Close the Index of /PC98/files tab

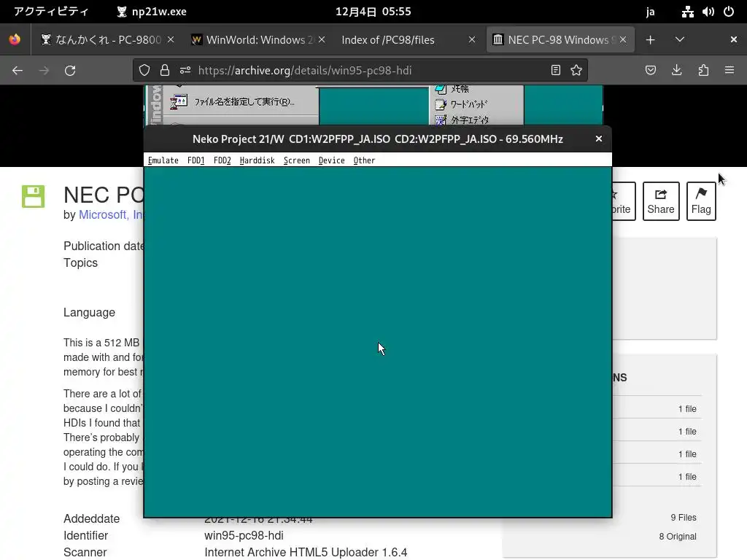click(472, 39)
